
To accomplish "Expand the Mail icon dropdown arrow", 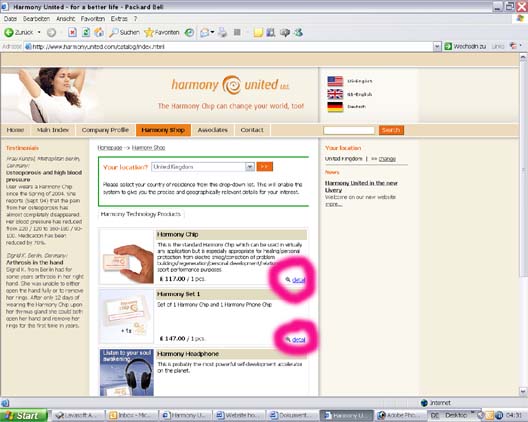I will pyautogui.click(x=212, y=32).
